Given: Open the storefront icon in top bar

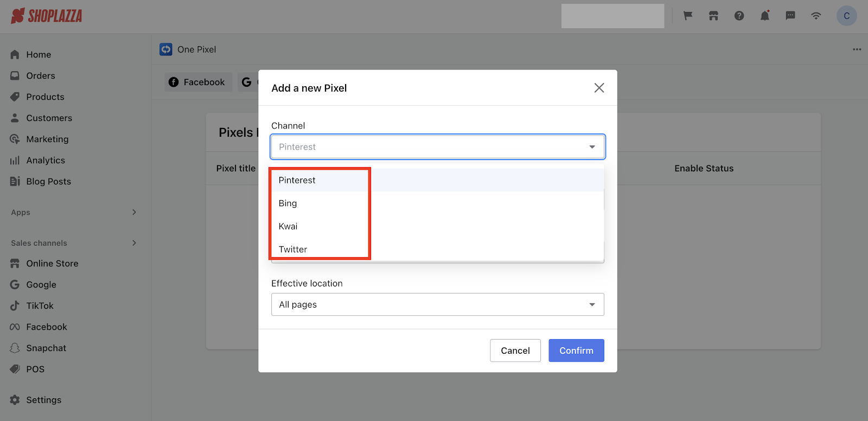Looking at the screenshot, I should tap(713, 16).
